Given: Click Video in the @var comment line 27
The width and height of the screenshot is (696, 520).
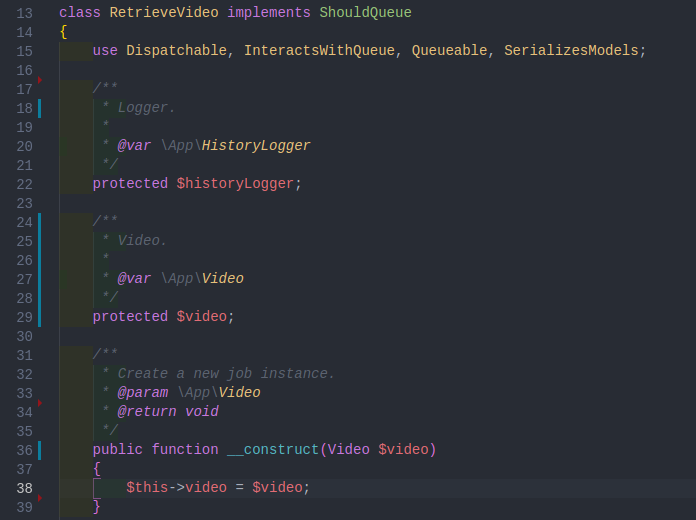Looking at the screenshot, I should 223,278.
